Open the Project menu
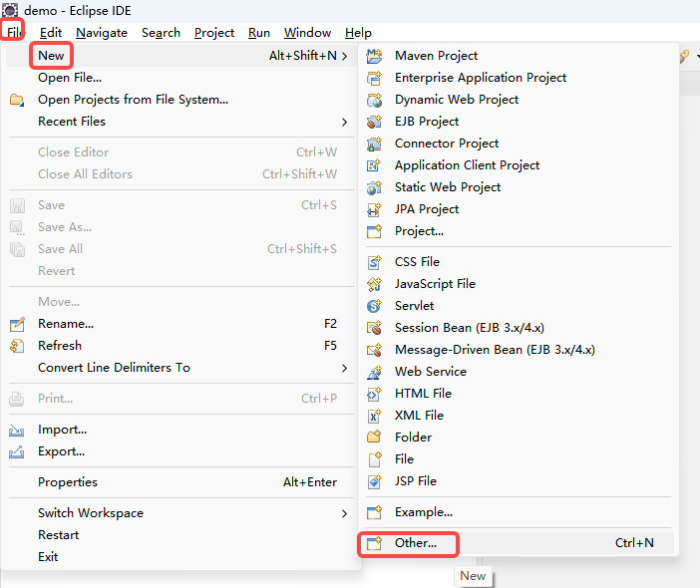700x588 pixels. [213, 33]
